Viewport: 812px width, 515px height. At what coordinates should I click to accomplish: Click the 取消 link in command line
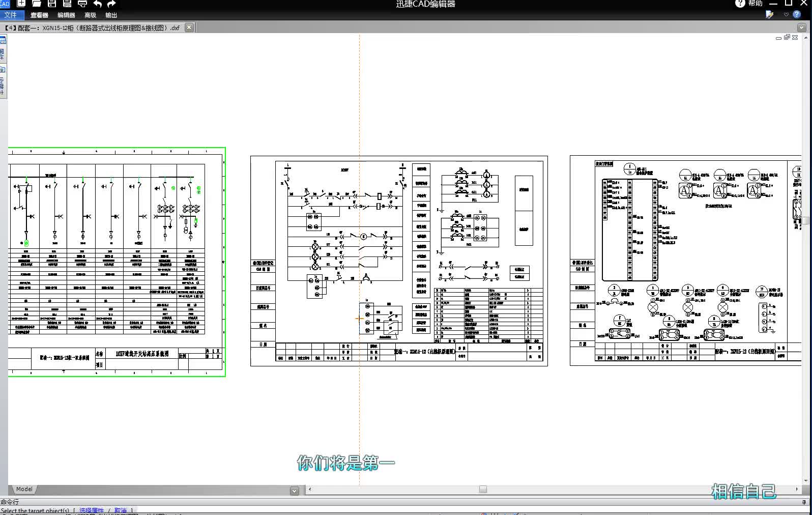coord(121,510)
